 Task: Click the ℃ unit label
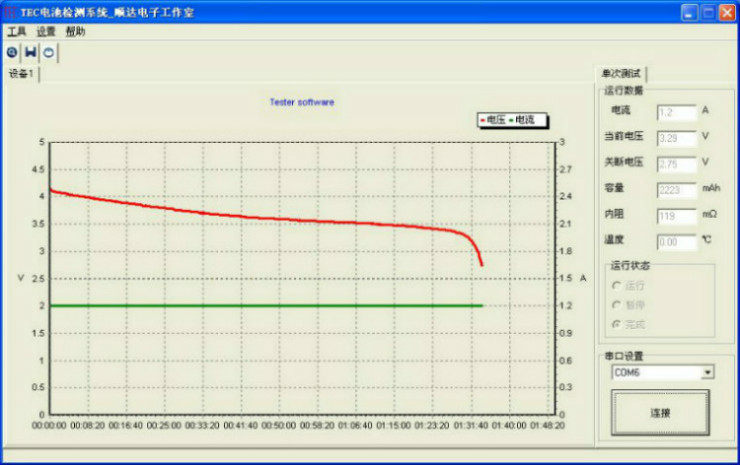coord(706,240)
